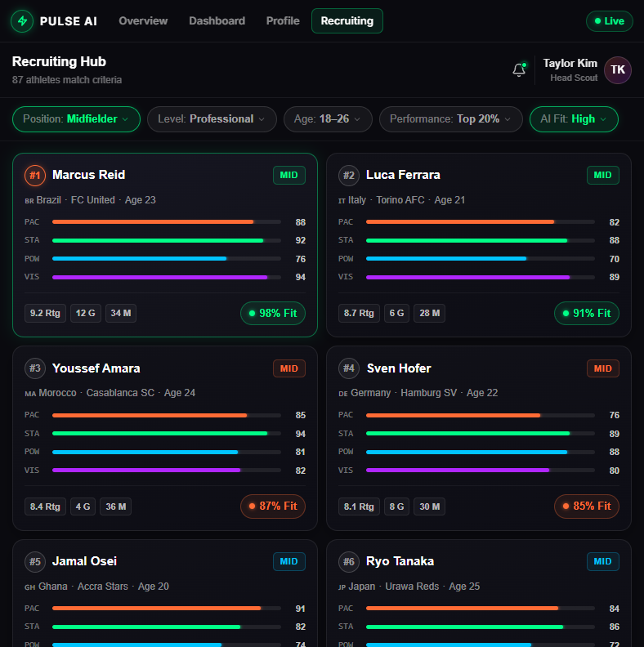Viewport: 644px width, 647px height.
Task: Expand the Position: Midfielder filter
Action: [x=76, y=119]
